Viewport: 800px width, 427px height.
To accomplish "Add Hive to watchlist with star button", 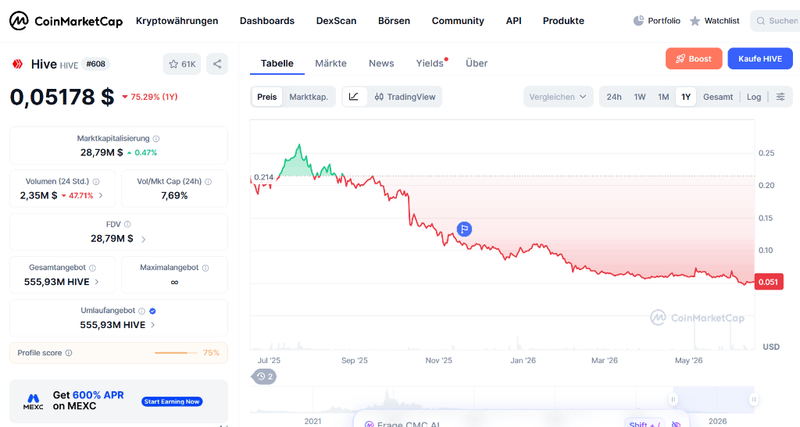I will point(182,64).
